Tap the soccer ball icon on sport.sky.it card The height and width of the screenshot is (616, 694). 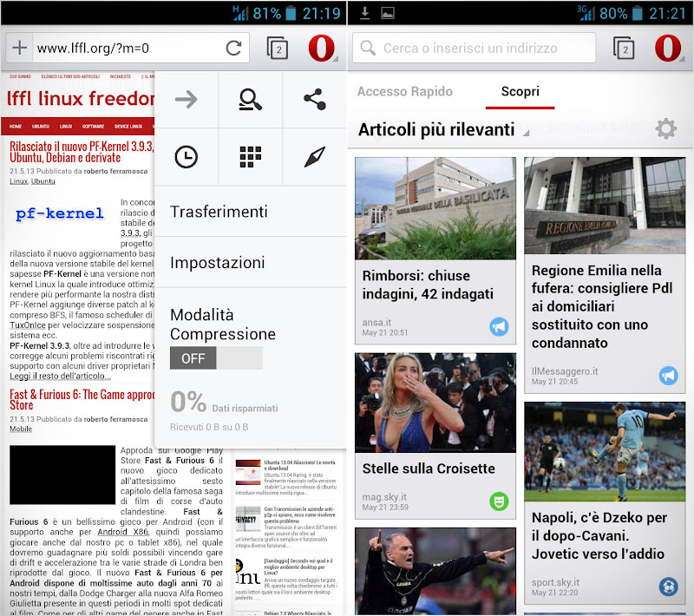tap(668, 587)
